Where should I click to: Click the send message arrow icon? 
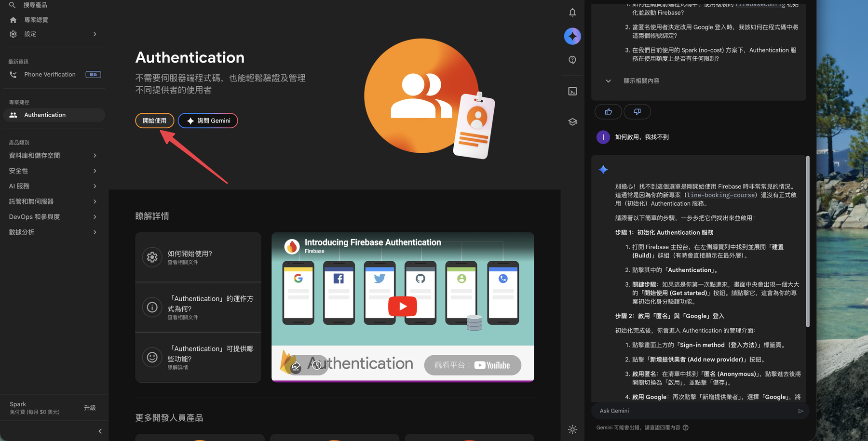(800, 411)
